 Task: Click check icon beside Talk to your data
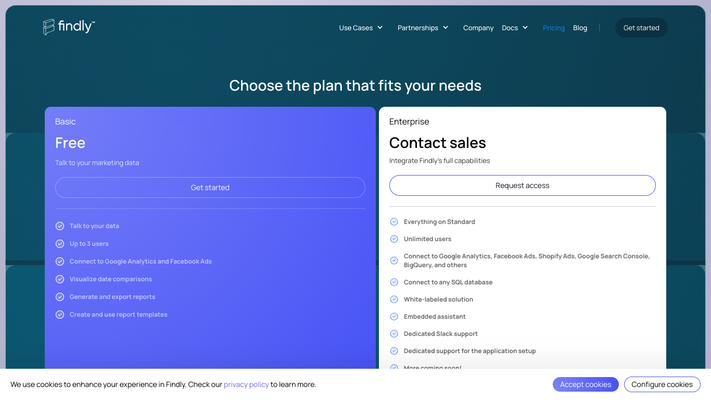click(x=60, y=226)
